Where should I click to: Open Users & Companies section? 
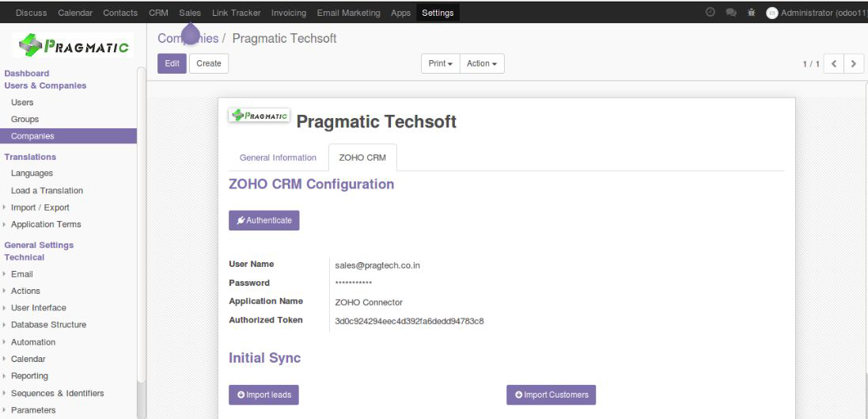pos(45,86)
